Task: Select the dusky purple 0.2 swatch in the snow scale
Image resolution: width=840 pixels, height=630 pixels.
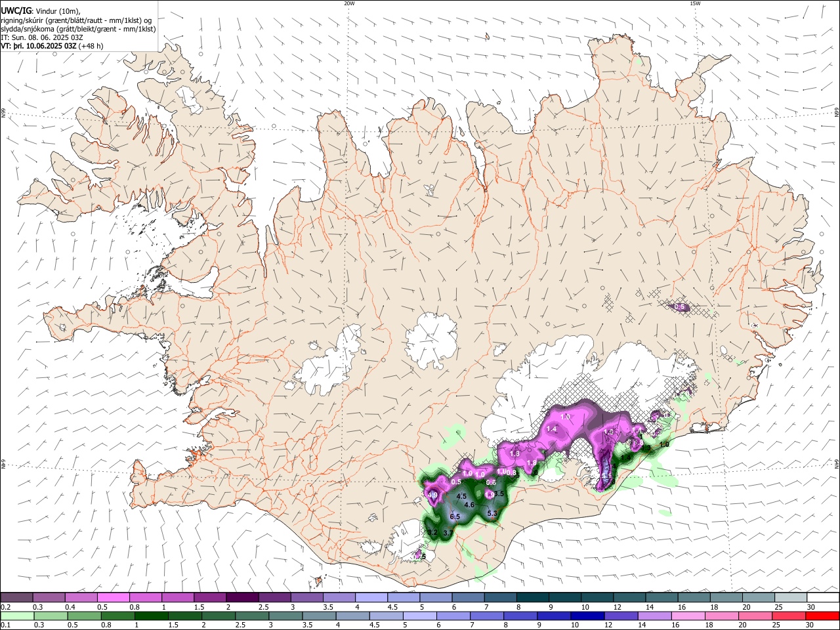Action: 17,598
